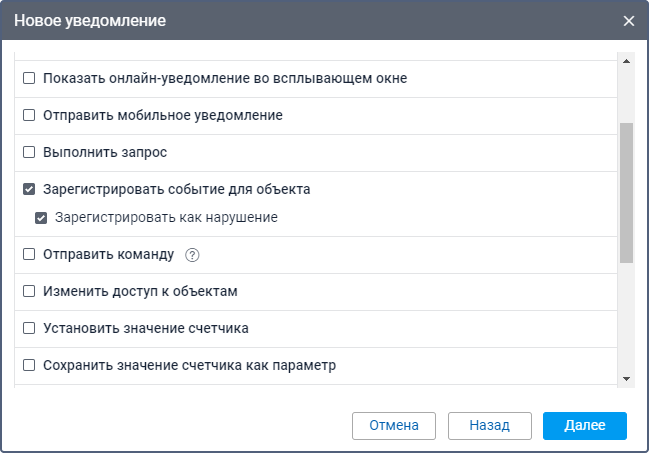Viewport: 649px width, 453px height.
Task: Select Сохранить значение счетчика как параметр
Action: click(x=29, y=365)
